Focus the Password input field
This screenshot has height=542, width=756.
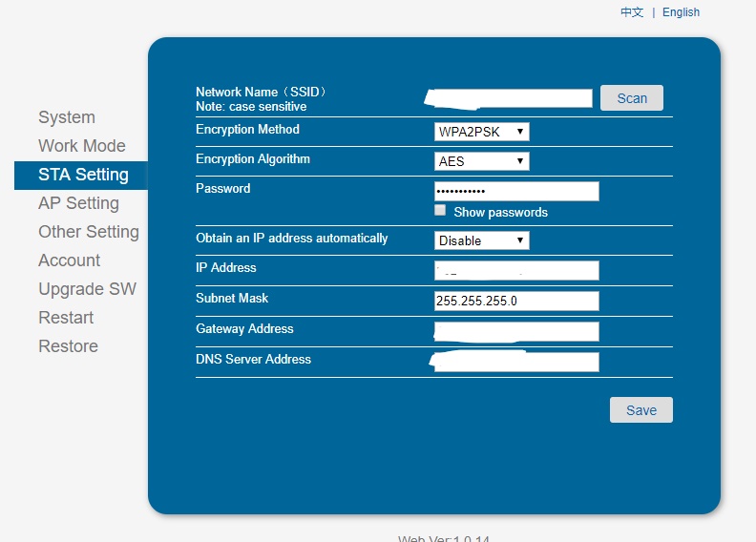click(515, 192)
